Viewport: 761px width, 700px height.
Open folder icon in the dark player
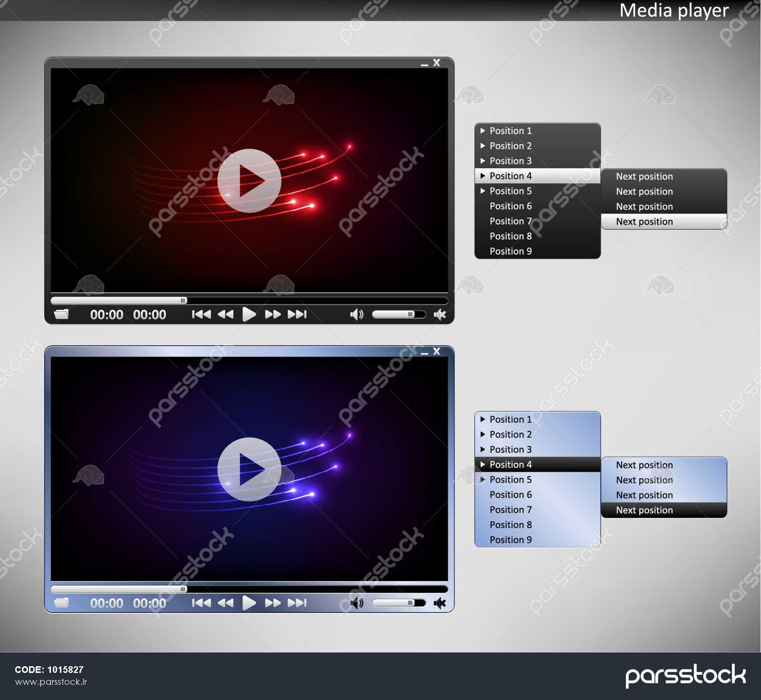[61, 314]
